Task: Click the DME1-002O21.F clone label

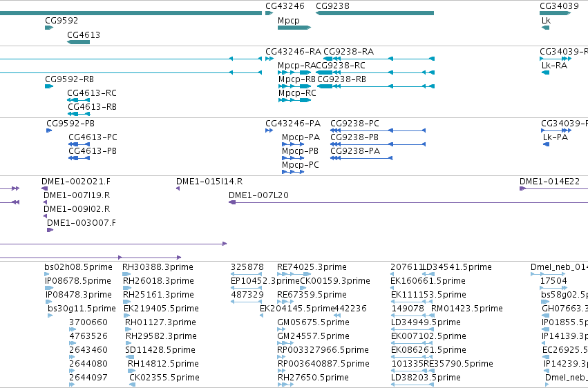Action: (76, 182)
